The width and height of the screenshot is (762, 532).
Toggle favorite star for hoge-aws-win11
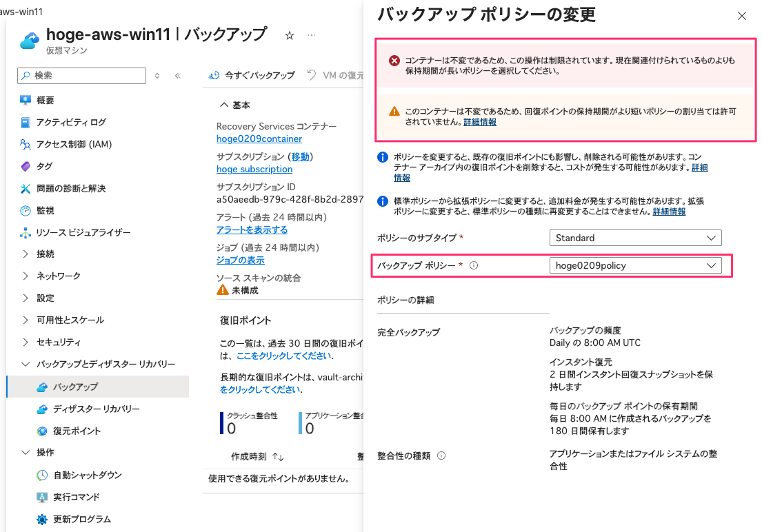click(289, 34)
